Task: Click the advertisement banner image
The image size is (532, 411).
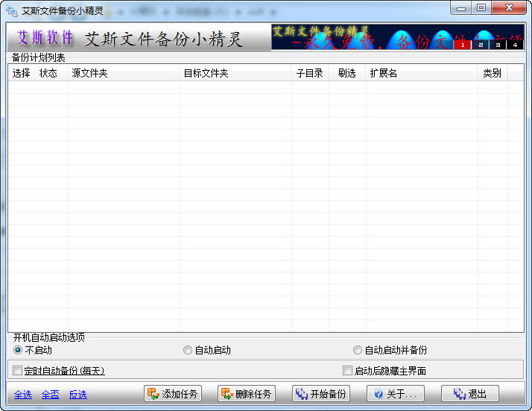Action: point(398,37)
